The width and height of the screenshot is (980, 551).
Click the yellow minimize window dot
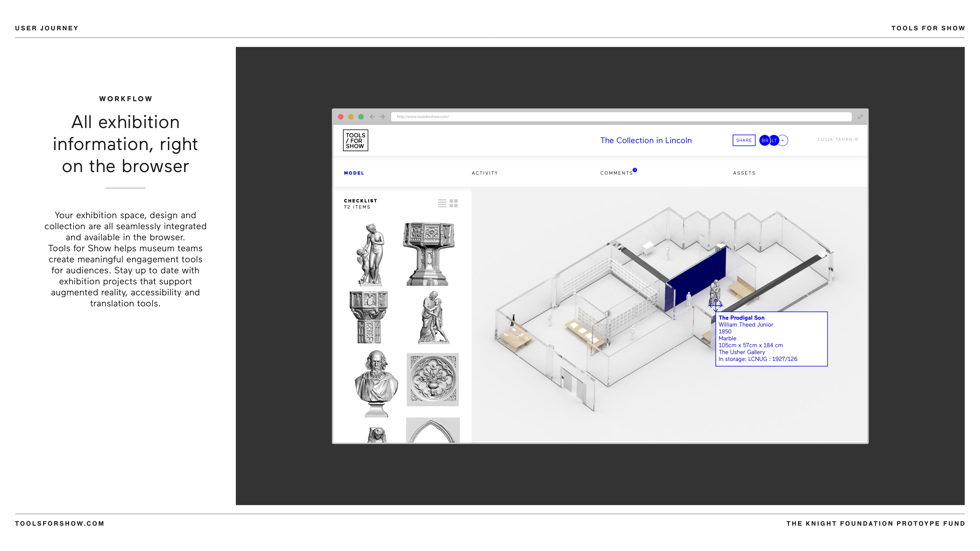click(x=351, y=117)
